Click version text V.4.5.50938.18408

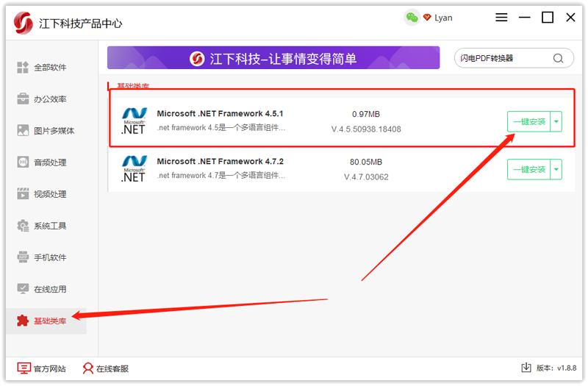[x=366, y=129]
